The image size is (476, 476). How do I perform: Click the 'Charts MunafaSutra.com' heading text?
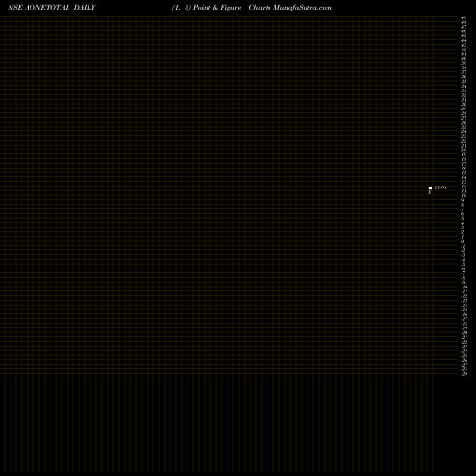tap(290, 8)
